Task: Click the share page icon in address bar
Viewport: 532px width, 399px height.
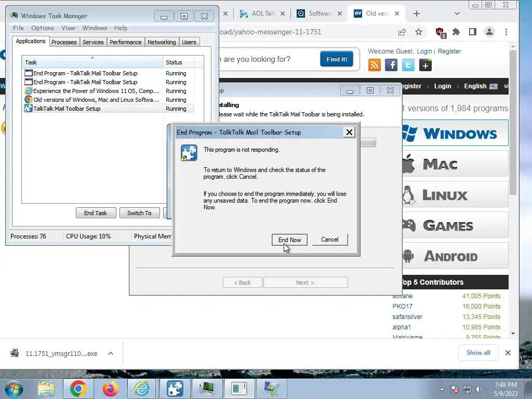Action: coord(402,32)
